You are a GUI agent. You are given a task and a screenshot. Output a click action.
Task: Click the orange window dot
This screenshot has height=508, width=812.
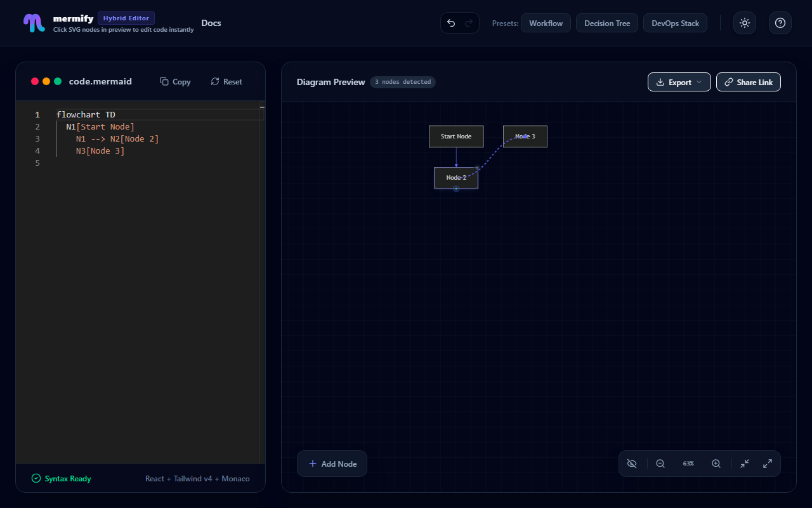(46, 81)
